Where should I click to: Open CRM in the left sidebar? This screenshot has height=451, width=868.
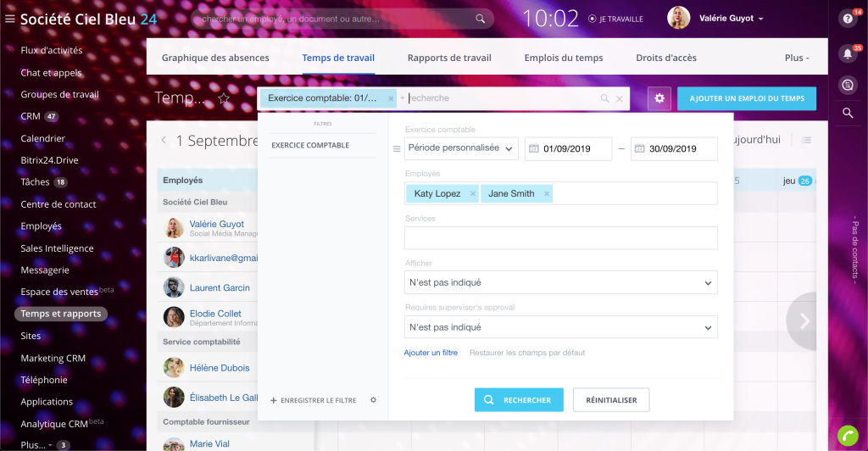click(x=30, y=116)
